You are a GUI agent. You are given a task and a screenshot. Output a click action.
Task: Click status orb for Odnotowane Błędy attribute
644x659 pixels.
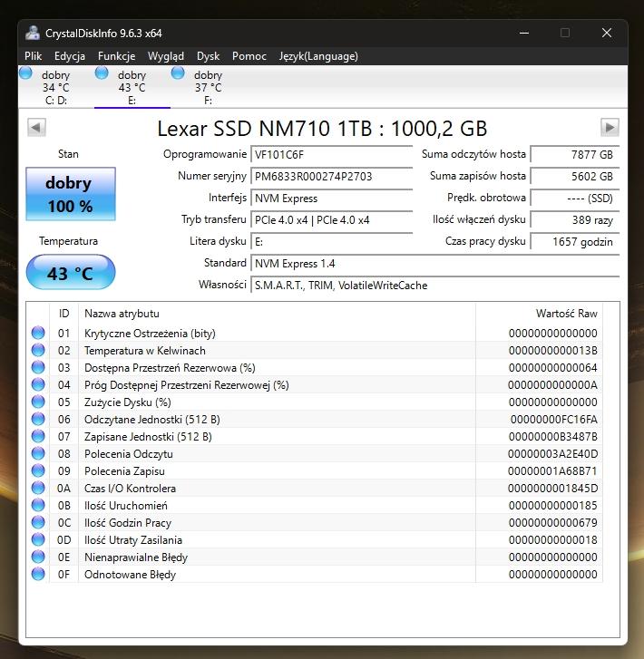tap(38, 575)
